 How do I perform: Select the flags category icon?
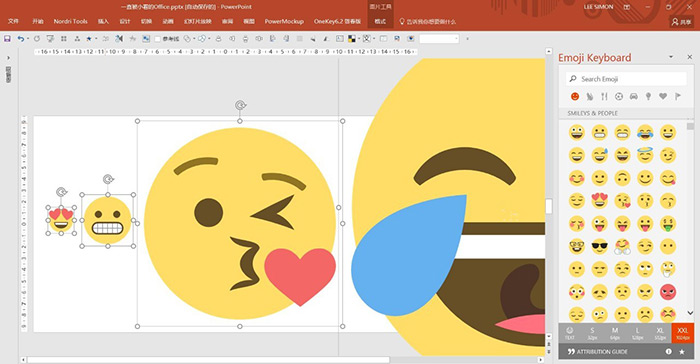tap(678, 96)
